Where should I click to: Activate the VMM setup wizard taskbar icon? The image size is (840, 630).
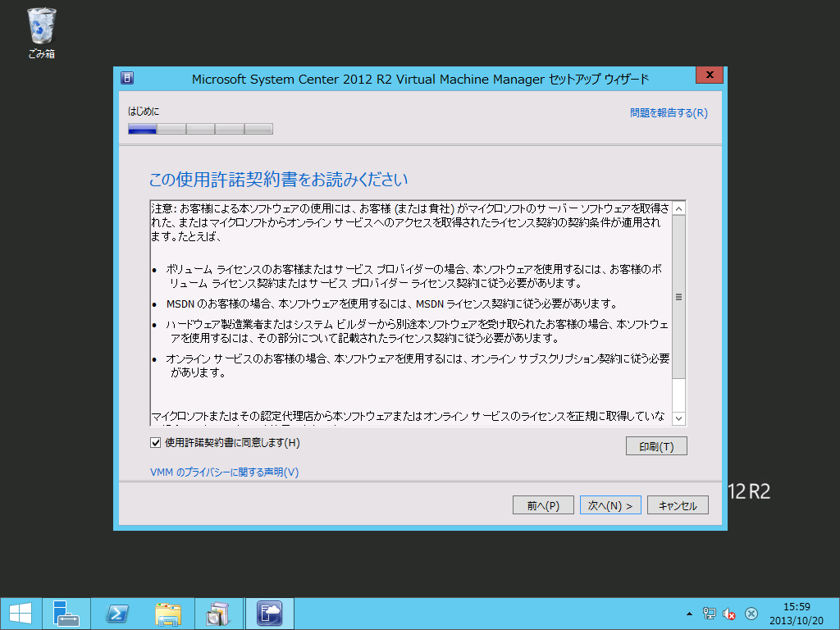[269, 614]
